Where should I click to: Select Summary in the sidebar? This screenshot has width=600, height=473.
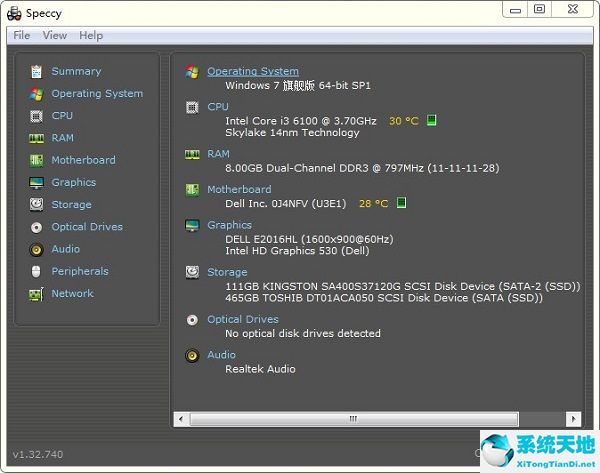pos(77,71)
